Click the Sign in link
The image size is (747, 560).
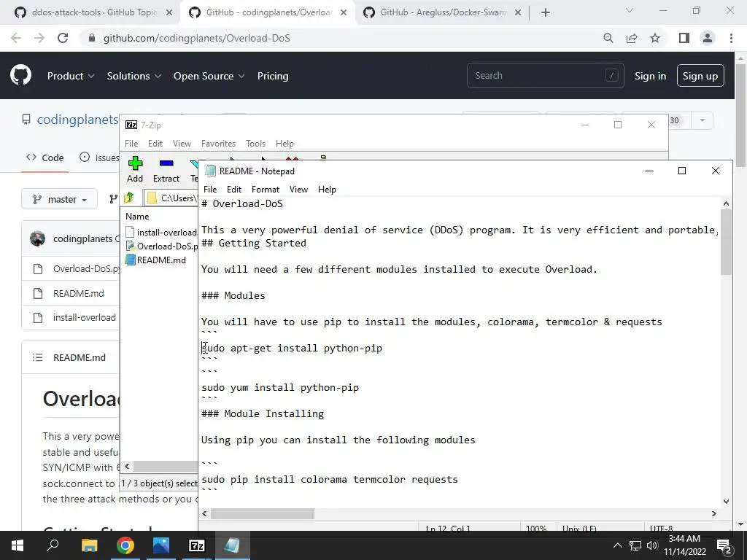(650, 76)
